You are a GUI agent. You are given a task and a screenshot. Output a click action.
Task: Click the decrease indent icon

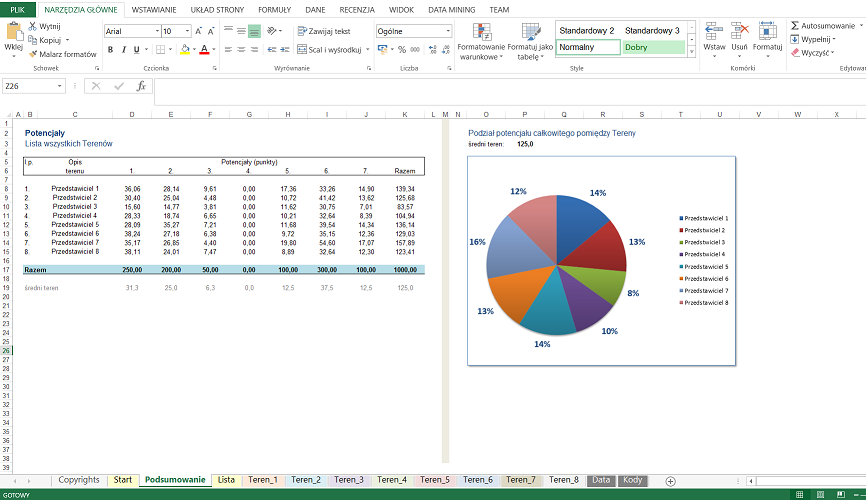(x=272, y=50)
